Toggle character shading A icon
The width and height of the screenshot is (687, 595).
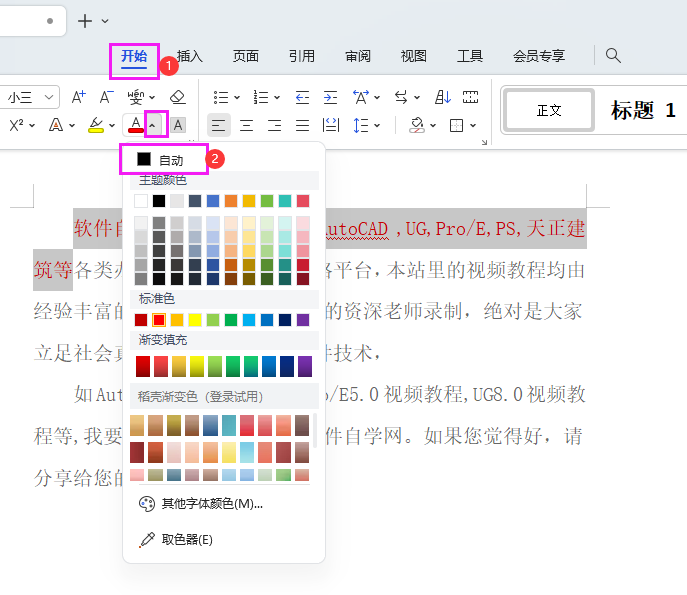tap(178, 125)
